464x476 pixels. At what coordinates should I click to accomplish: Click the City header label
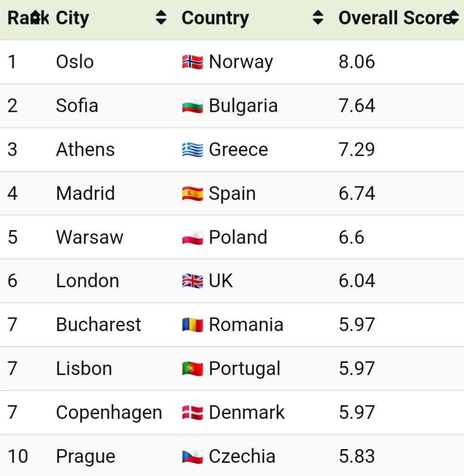[72, 18]
